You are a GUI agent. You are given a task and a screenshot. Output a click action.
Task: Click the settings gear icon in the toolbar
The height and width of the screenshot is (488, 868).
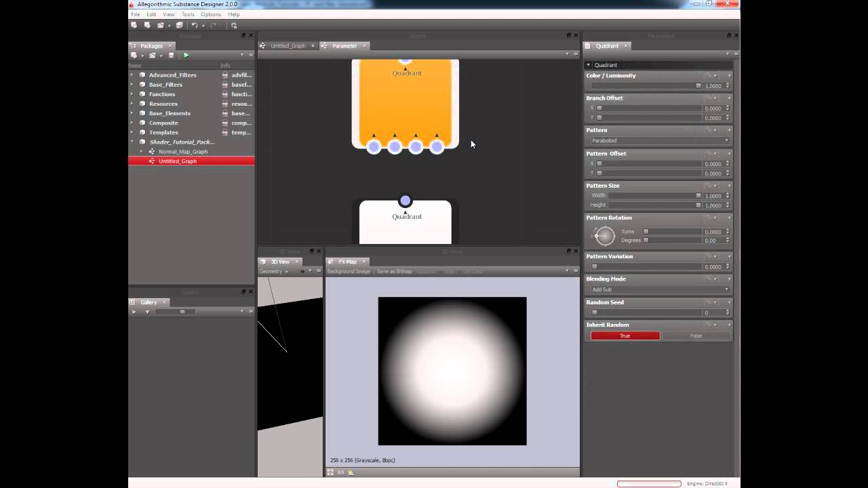[x=234, y=25]
